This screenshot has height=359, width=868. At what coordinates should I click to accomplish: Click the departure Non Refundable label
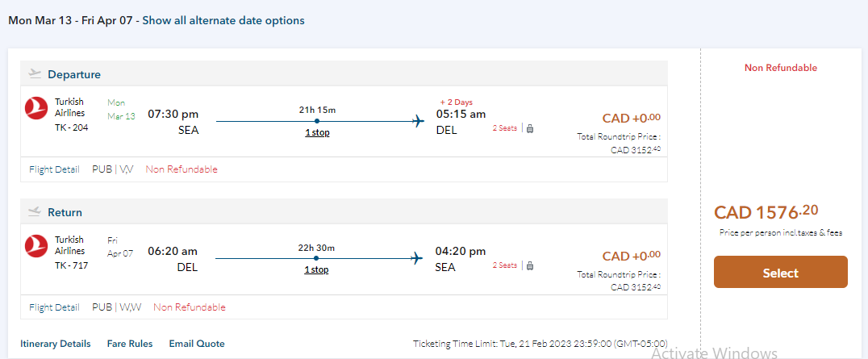point(182,169)
